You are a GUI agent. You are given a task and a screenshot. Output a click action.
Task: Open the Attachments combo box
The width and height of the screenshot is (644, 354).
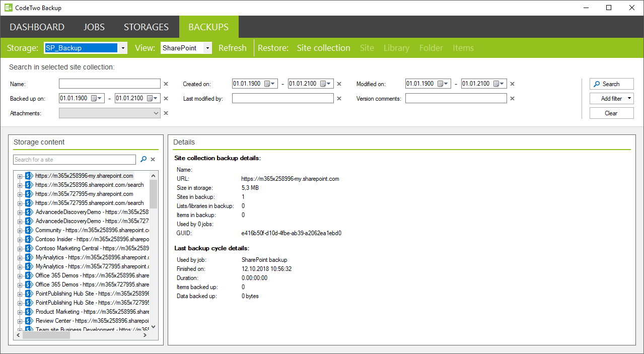point(110,113)
